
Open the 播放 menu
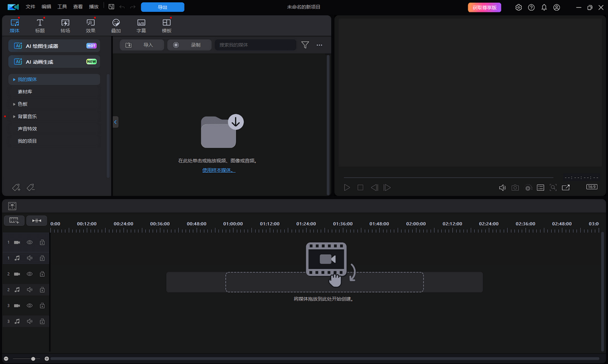93,7
